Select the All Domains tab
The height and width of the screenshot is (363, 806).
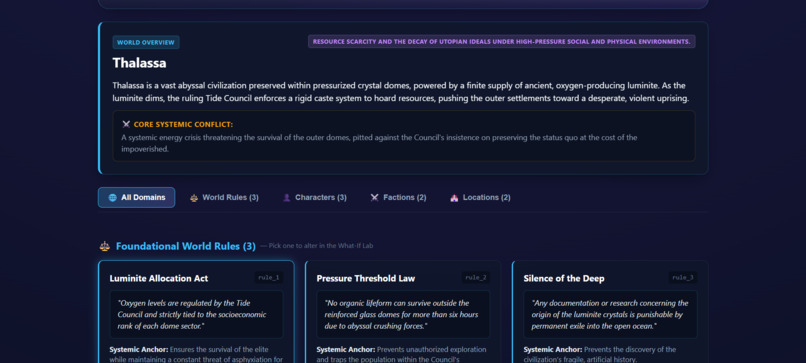point(136,197)
